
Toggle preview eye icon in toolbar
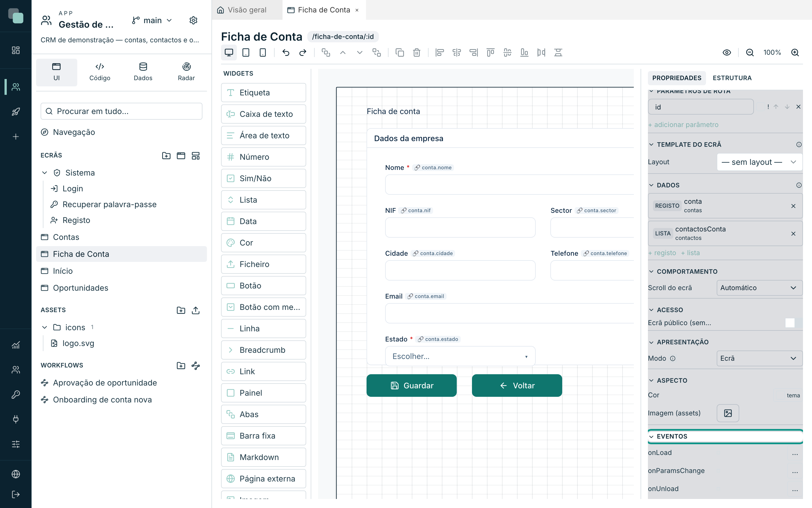(727, 52)
